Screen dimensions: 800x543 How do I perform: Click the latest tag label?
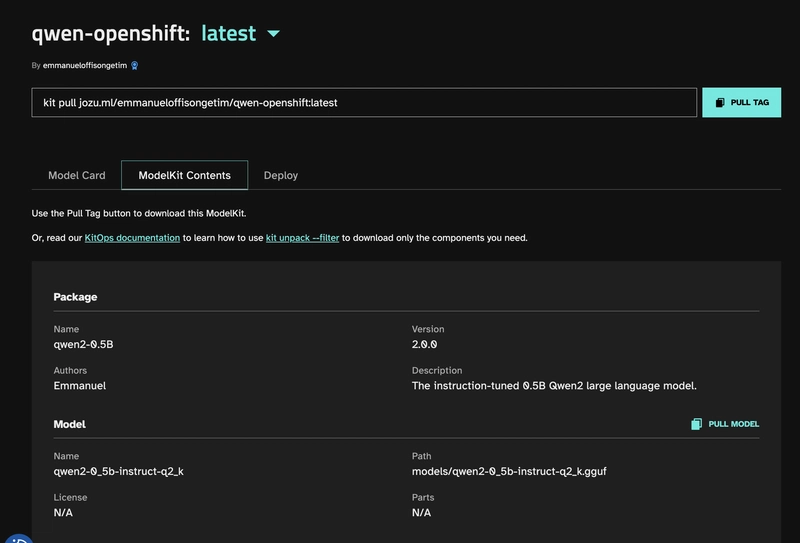point(229,34)
